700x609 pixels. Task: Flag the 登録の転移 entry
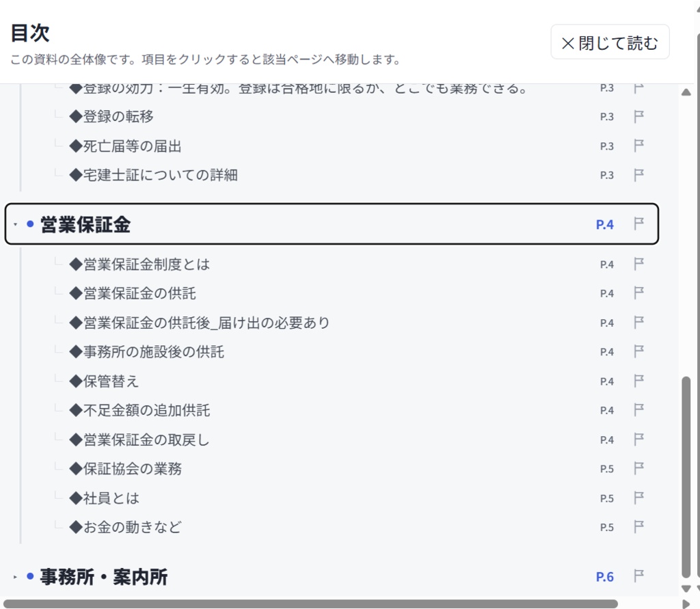pyautogui.click(x=639, y=116)
